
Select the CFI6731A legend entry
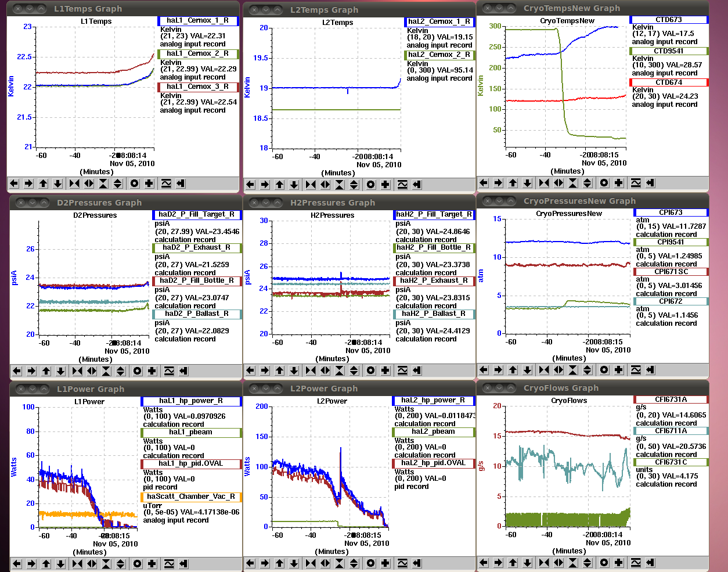pos(671,400)
